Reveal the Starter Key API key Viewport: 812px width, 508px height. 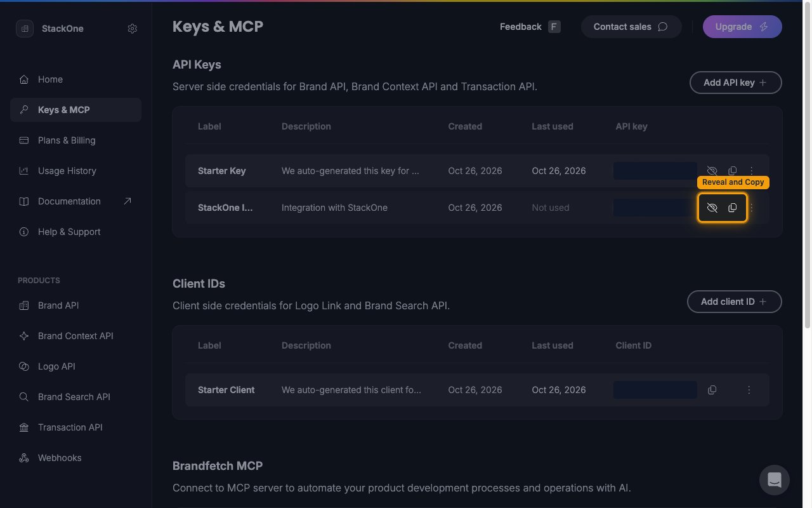tap(712, 171)
